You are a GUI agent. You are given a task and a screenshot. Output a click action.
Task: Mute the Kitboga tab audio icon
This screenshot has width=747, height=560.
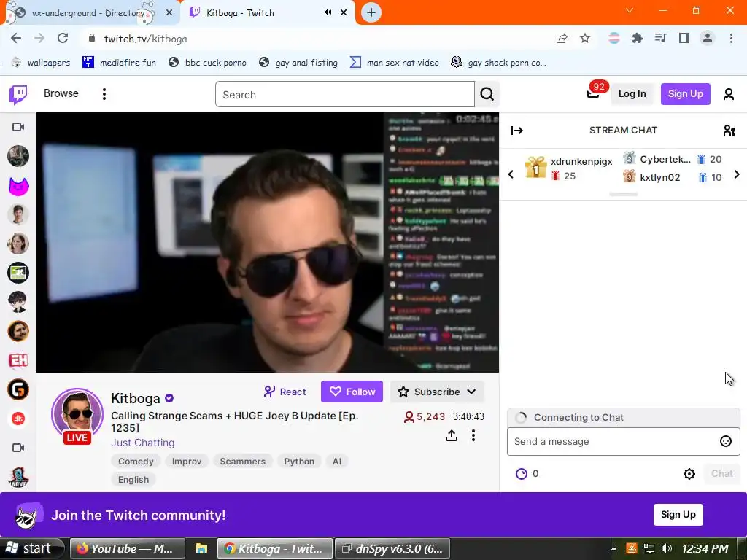pyautogui.click(x=328, y=12)
